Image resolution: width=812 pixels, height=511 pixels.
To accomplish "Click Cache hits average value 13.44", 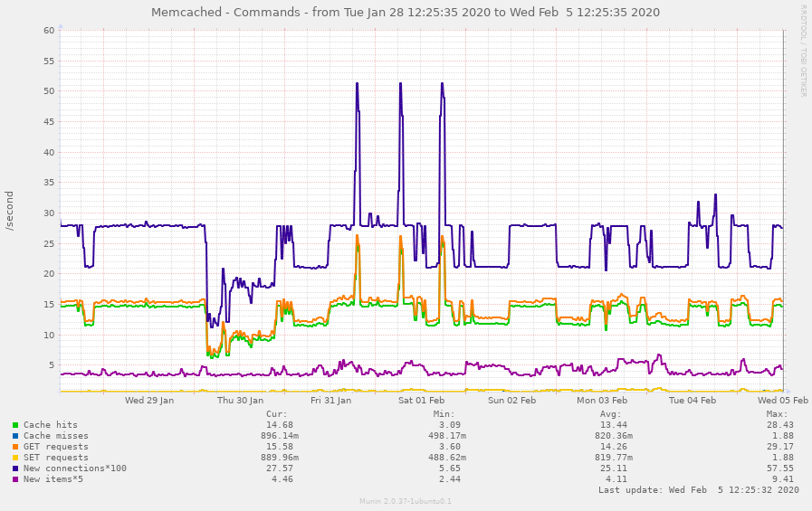I will [614, 424].
